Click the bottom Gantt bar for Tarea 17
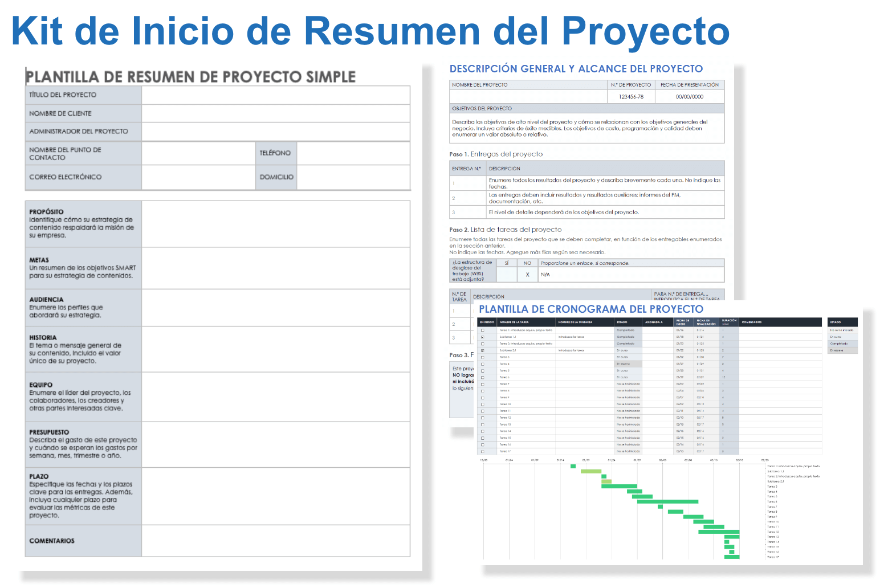This screenshot has height=588, width=888. point(732,557)
